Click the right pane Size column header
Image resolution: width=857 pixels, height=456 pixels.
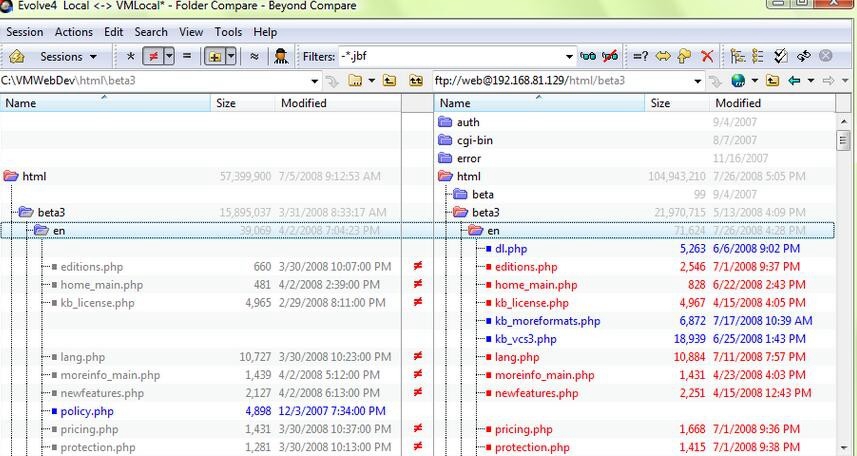(x=678, y=103)
